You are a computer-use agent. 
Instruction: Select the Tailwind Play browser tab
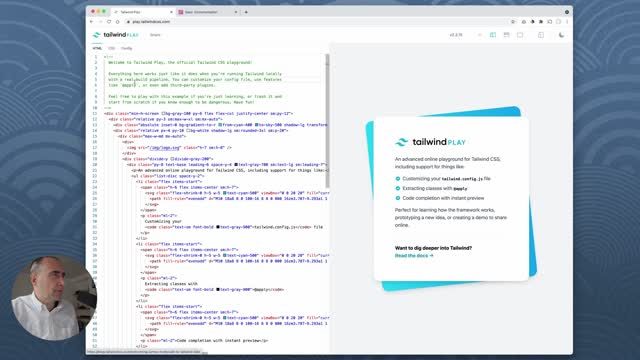[x=143, y=12]
